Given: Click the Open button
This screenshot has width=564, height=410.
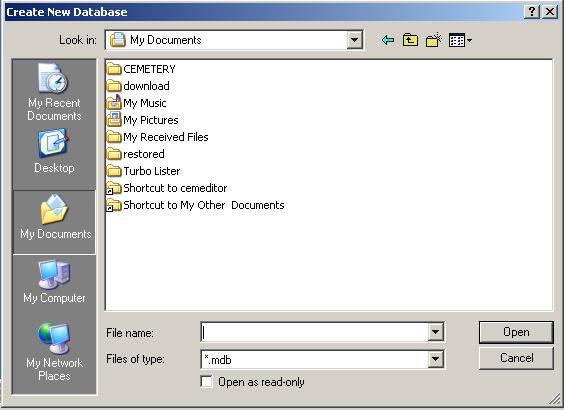Looking at the screenshot, I should click(x=516, y=332).
